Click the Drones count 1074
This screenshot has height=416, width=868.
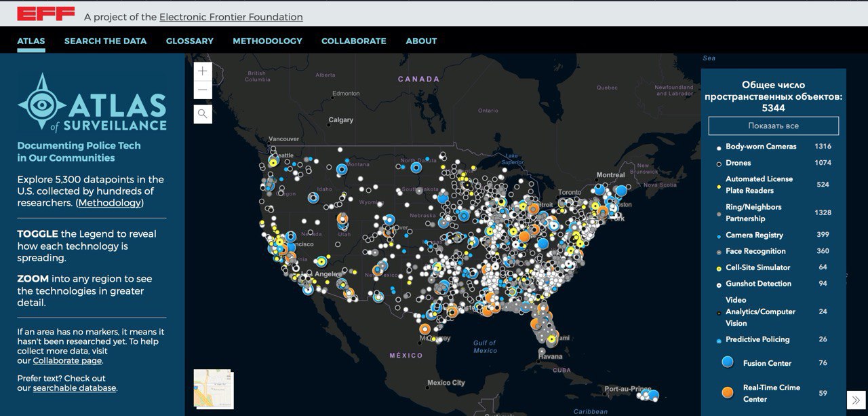click(x=823, y=163)
